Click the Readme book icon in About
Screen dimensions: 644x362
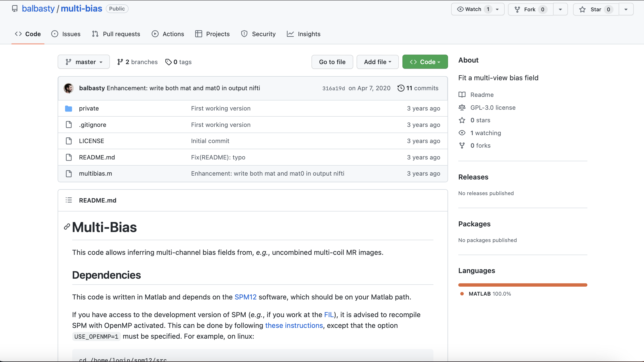pyautogui.click(x=462, y=95)
